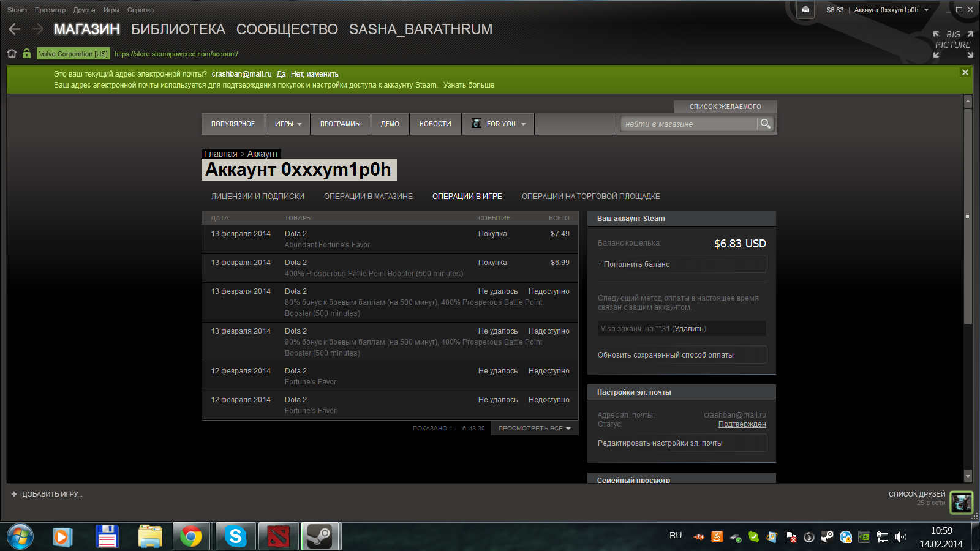Click the home icon near address bar
The image size is (980, 551).
coord(12,53)
